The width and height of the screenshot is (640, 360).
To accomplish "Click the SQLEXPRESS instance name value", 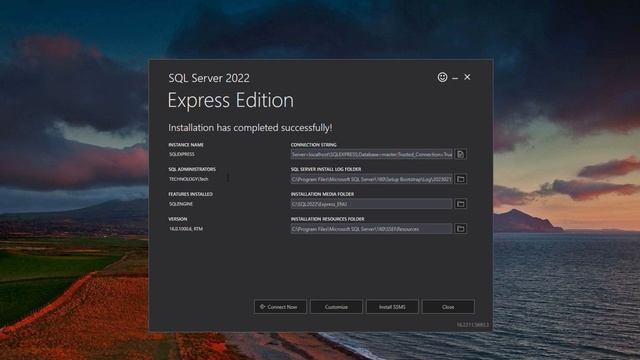I will tap(182, 154).
